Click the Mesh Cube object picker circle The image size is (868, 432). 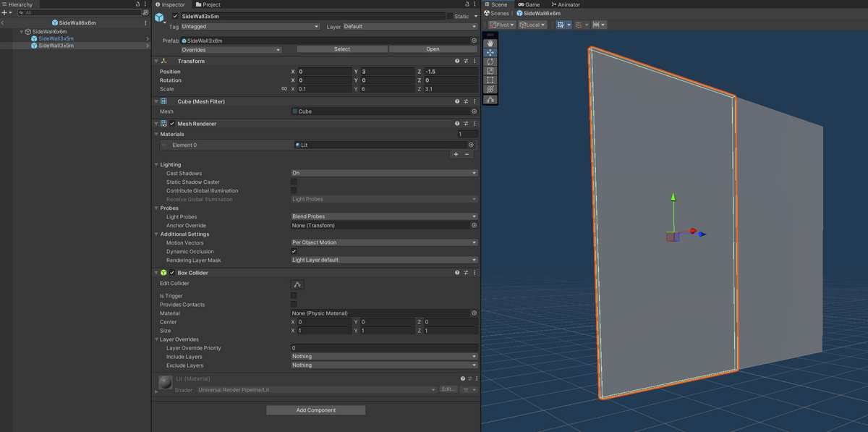pos(474,111)
